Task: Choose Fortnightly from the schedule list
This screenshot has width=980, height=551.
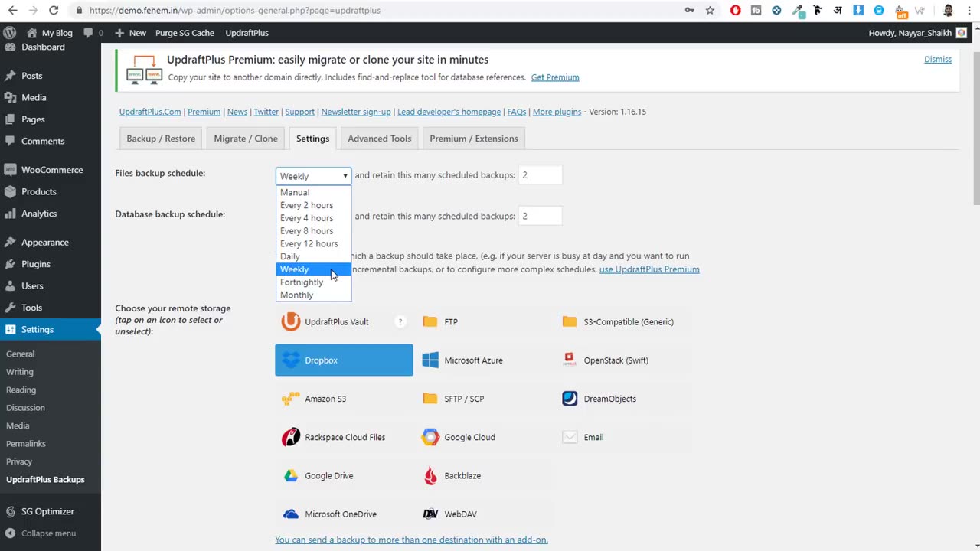Action: coord(313,282)
